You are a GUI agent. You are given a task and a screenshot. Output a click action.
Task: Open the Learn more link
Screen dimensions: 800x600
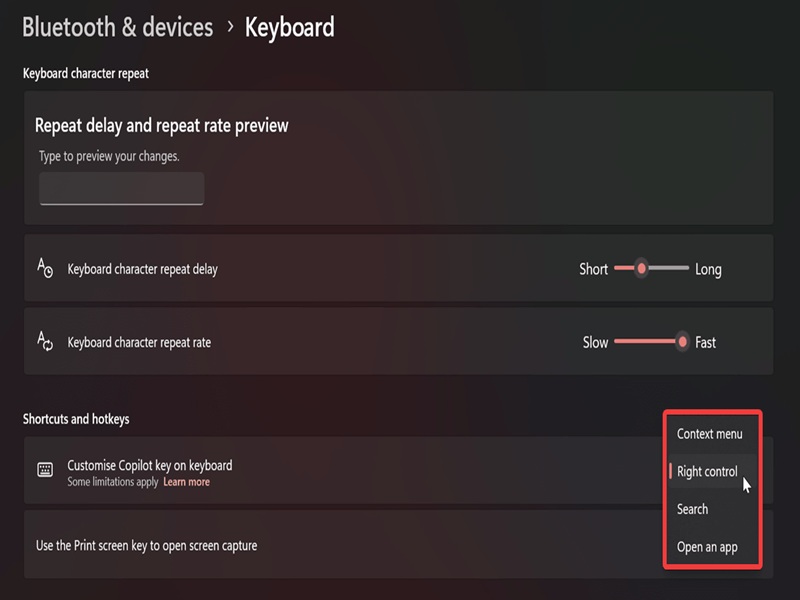(187, 482)
